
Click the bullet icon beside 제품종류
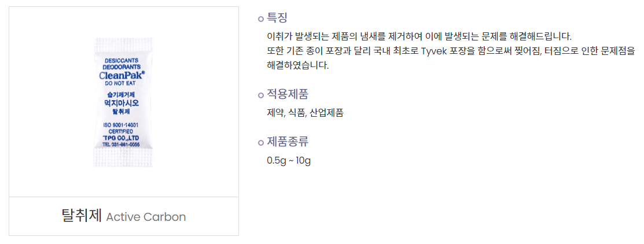(260, 143)
